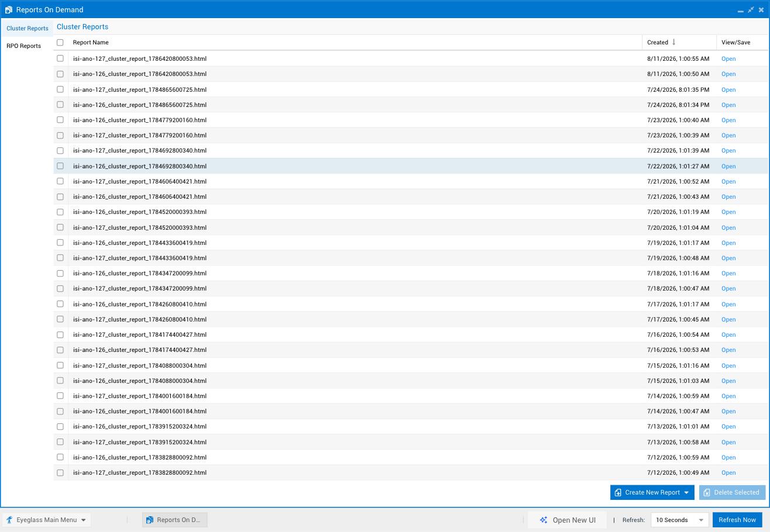The height and width of the screenshot is (532, 770).
Task: Click the 7/21/2026, 1:00:43 AM created cell
Action: click(x=678, y=196)
